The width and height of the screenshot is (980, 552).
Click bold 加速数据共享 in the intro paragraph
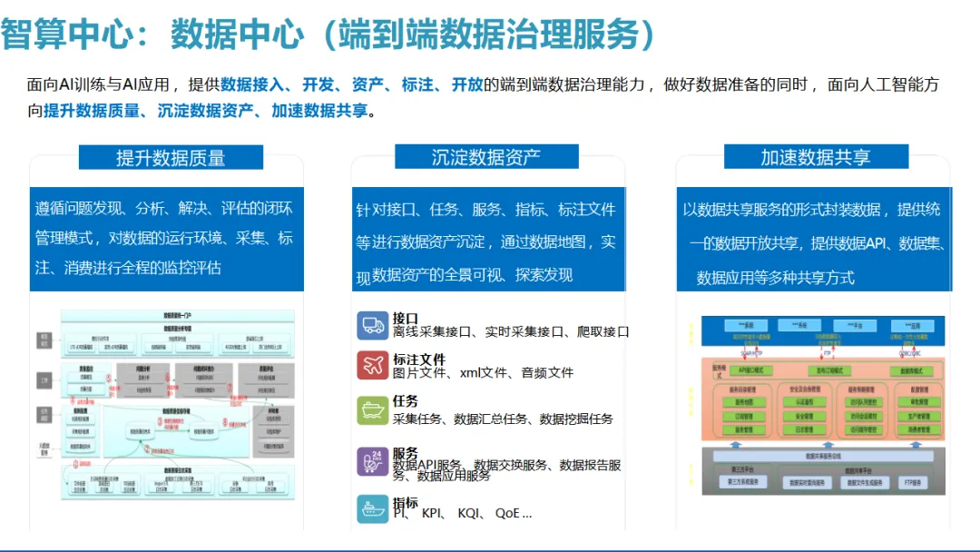[x=319, y=111]
